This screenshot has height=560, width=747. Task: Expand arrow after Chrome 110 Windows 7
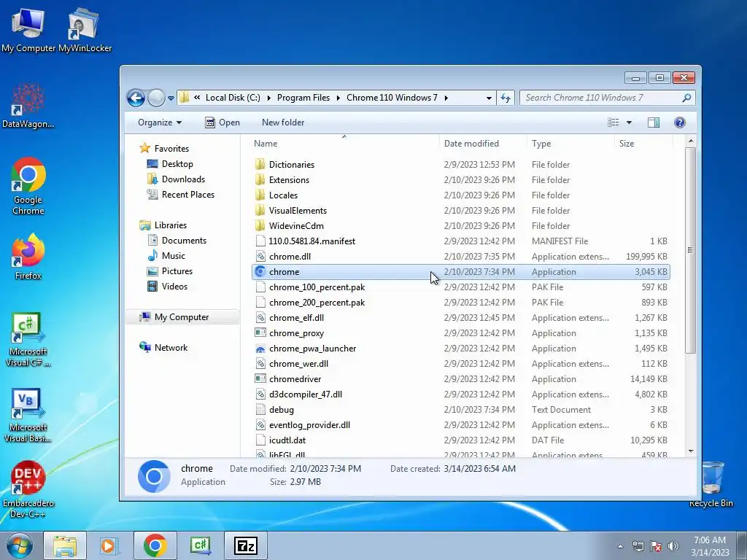[446, 98]
